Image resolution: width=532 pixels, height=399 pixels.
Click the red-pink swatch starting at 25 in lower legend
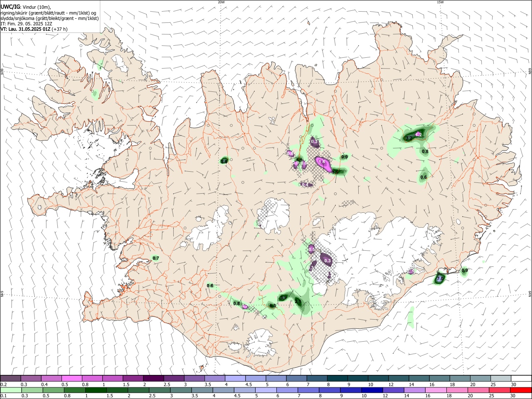500,390
